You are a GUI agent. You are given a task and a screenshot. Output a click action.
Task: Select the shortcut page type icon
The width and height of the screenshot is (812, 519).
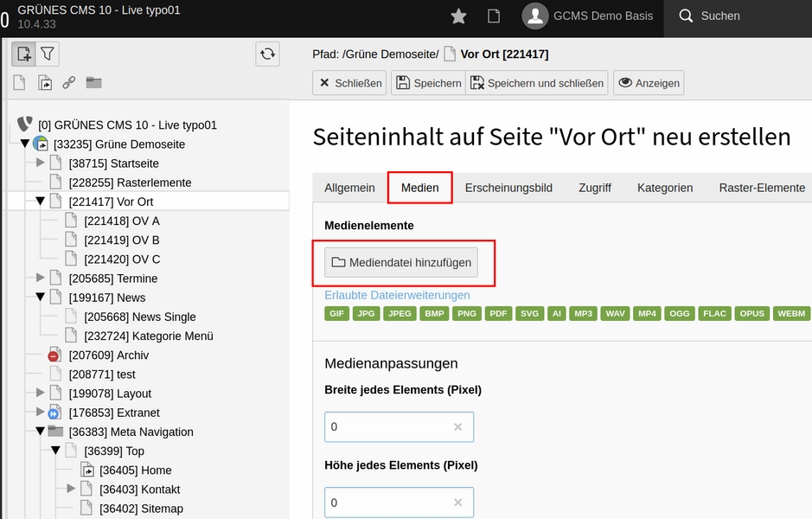(x=45, y=83)
